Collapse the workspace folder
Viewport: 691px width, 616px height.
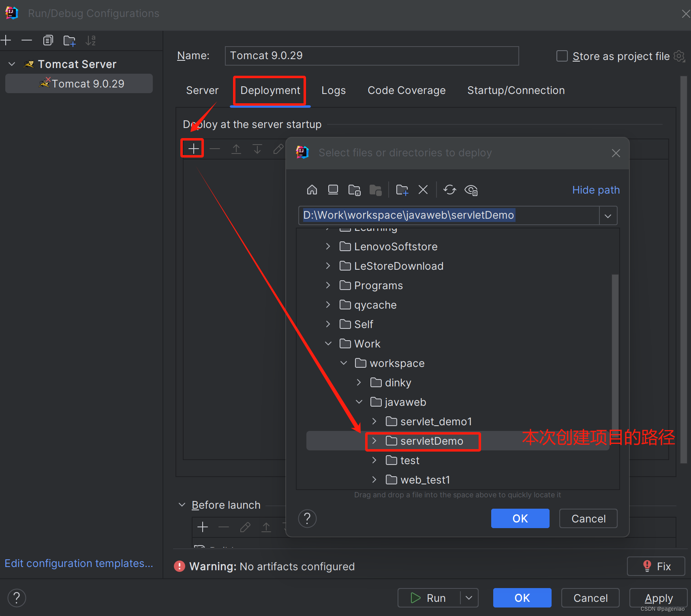pyautogui.click(x=344, y=363)
